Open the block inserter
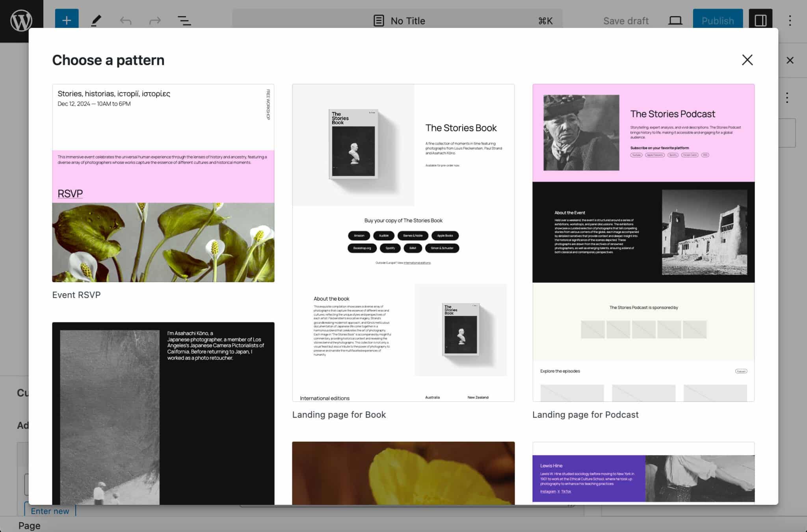The width and height of the screenshot is (807, 532). [x=66, y=20]
